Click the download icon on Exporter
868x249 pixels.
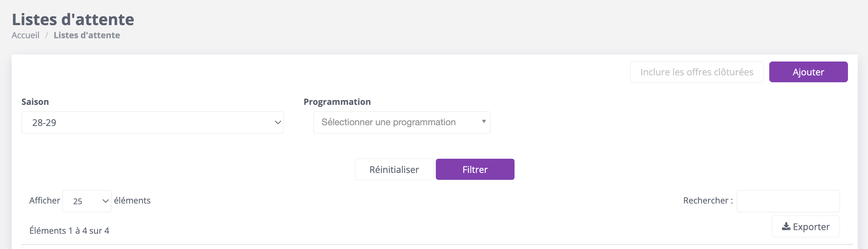click(786, 227)
